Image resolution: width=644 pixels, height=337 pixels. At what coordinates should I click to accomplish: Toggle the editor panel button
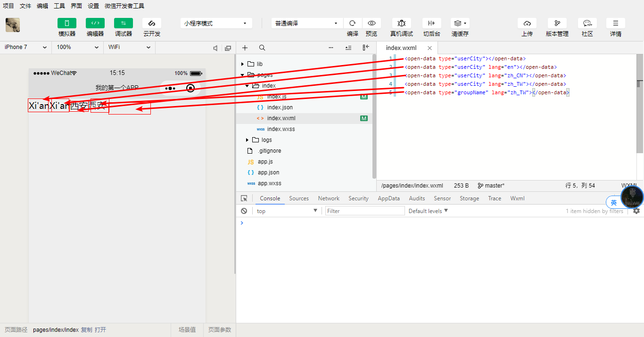click(x=95, y=23)
